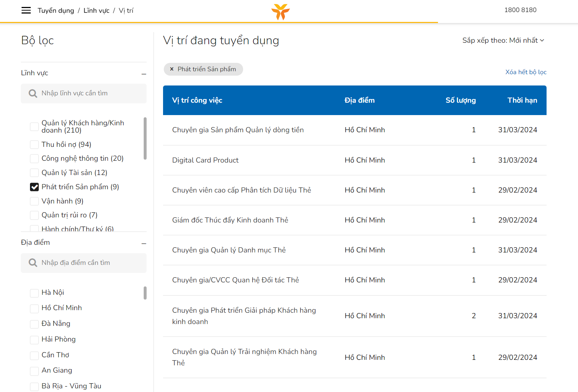Open the Digital Card Product job posting
Viewport: 578px width, 392px height.
click(205, 160)
